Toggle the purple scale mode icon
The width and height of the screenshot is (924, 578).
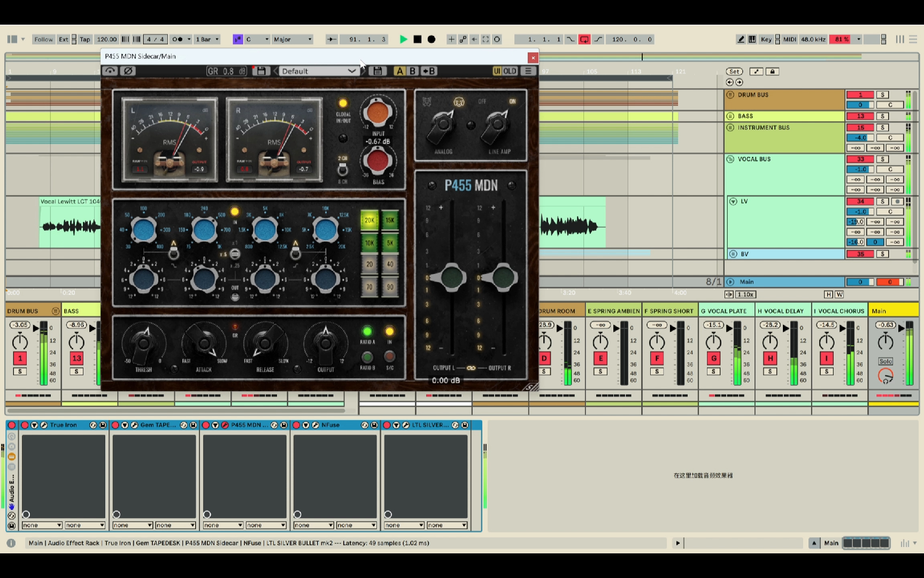tap(237, 39)
